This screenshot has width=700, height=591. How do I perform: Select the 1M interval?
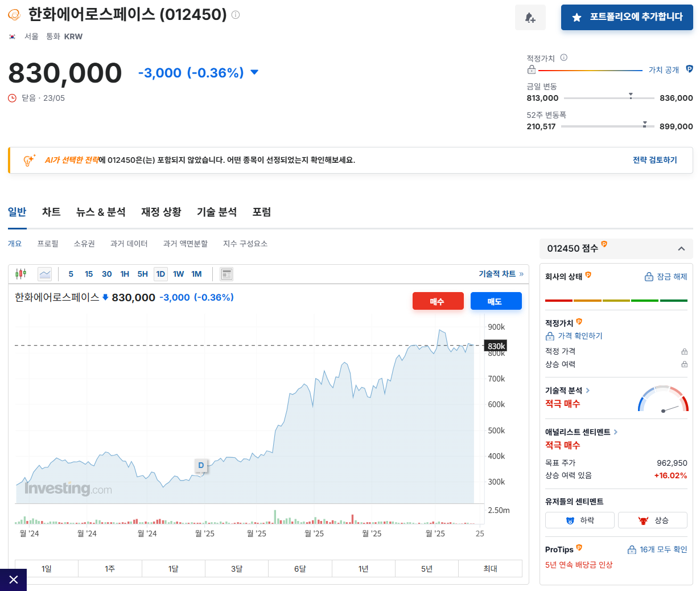click(x=196, y=274)
